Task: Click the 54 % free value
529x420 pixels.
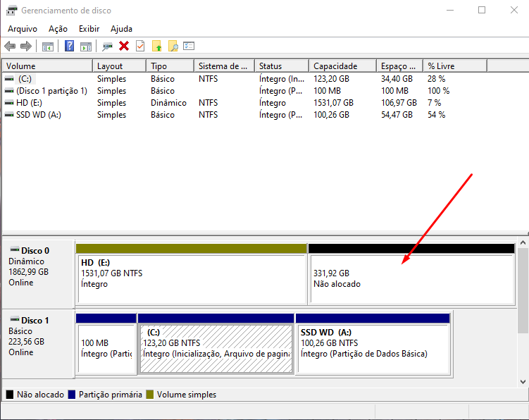Action: coord(436,115)
